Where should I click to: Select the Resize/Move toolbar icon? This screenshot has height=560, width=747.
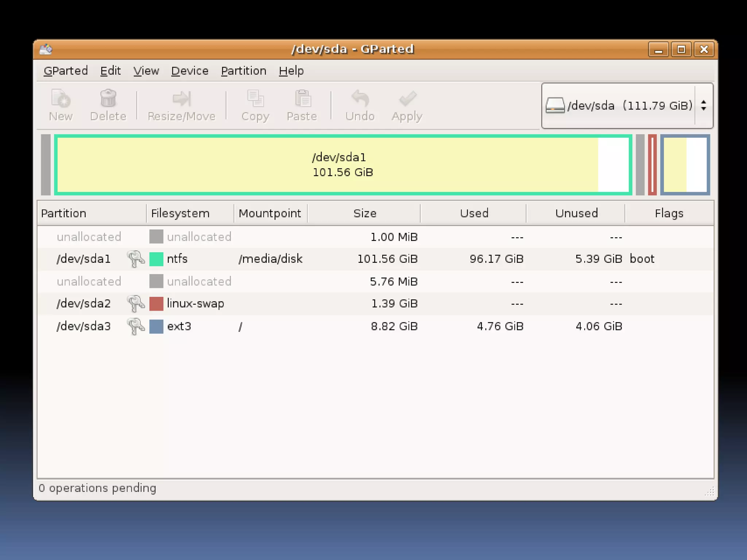pyautogui.click(x=181, y=99)
